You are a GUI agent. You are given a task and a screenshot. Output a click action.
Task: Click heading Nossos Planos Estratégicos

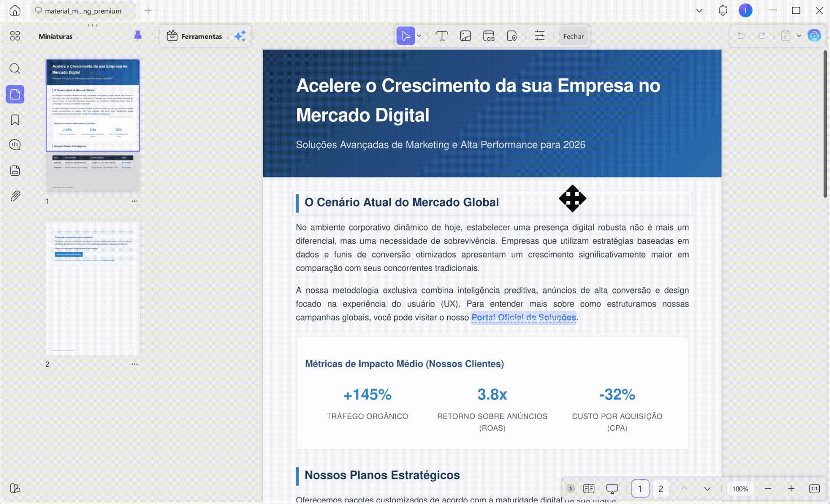382,475
